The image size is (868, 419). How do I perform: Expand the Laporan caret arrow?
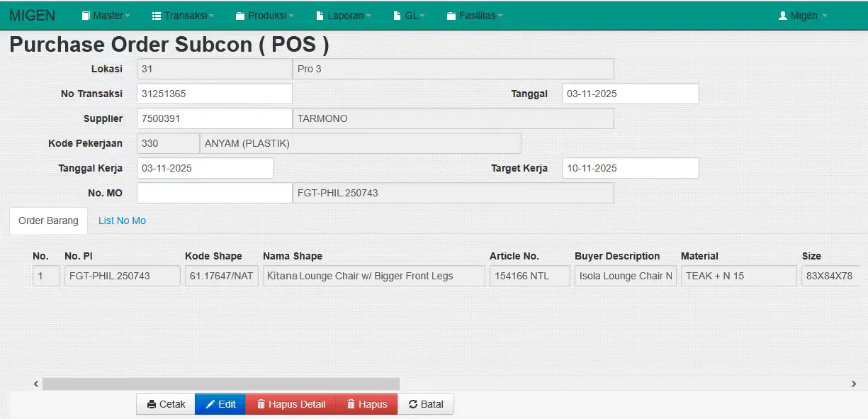370,16
